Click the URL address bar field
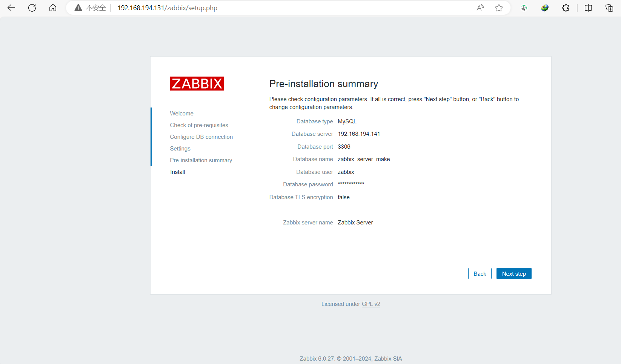621x364 pixels. [x=288, y=8]
